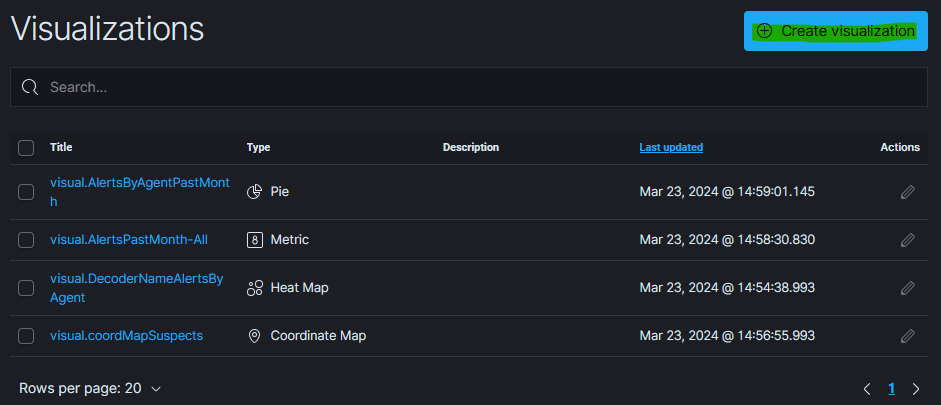Click the Metric type icon

(255, 240)
